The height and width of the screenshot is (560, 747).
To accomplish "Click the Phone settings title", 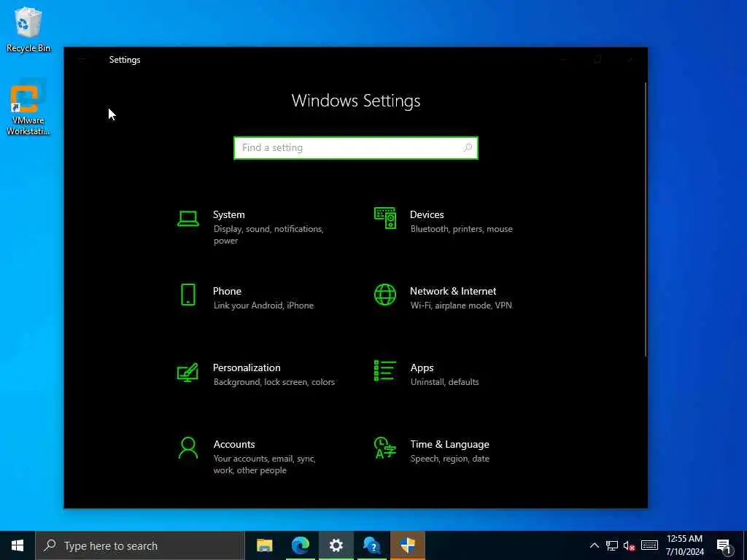I will tap(227, 291).
